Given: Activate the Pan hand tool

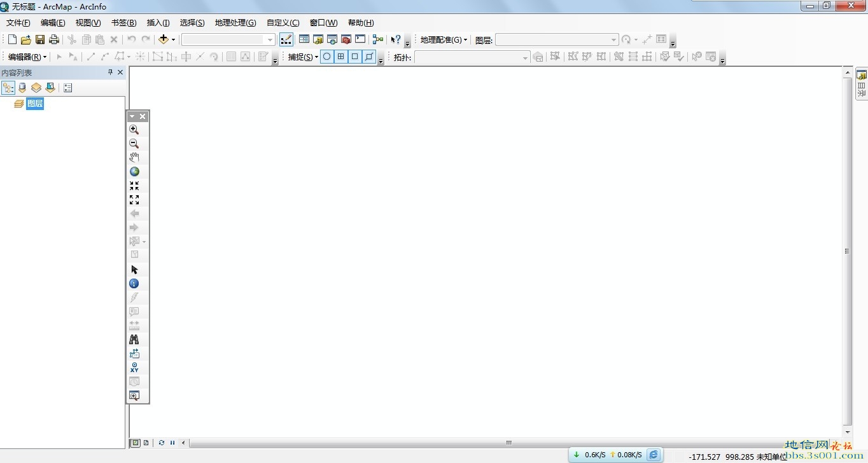Looking at the screenshot, I should [x=134, y=157].
